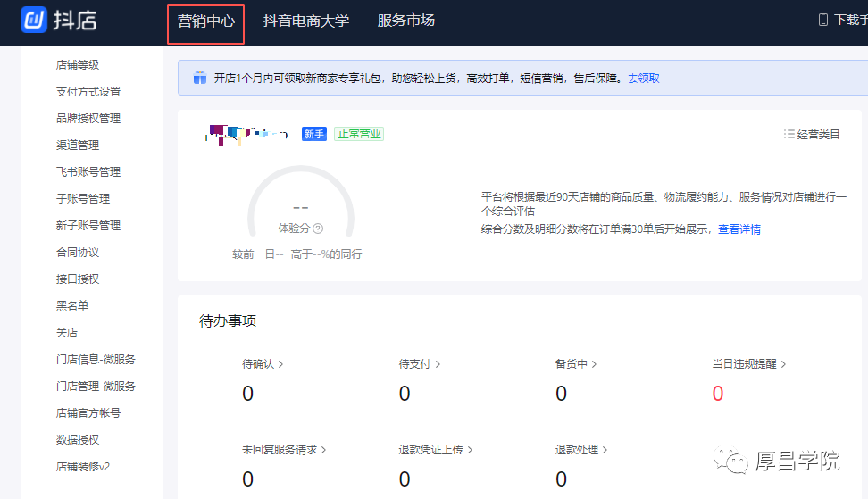Open the 未回复服务请求 link
Screen dimensions: 868x499
click(x=284, y=450)
